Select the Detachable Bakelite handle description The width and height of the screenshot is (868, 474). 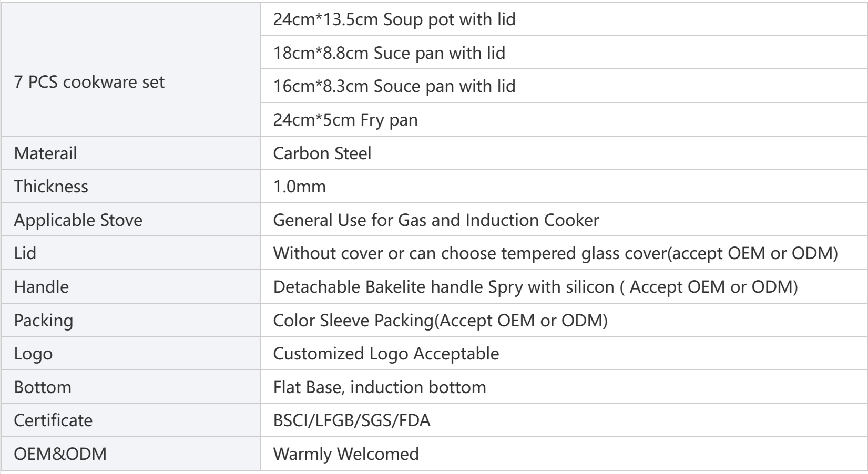(536, 286)
